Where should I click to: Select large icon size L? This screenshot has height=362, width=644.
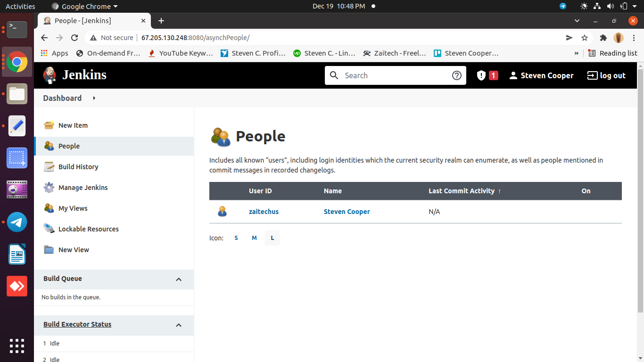pos(272,238)
